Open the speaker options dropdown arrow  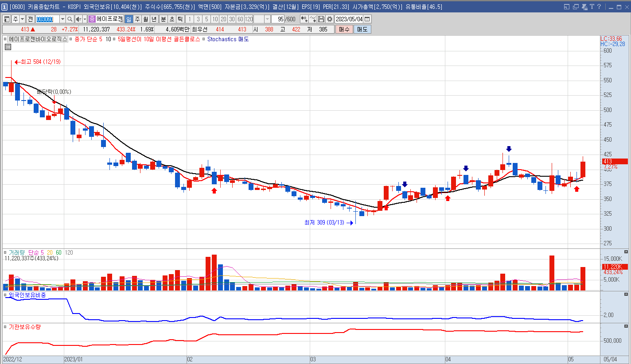pyautogui.click(x=85, y=19)
